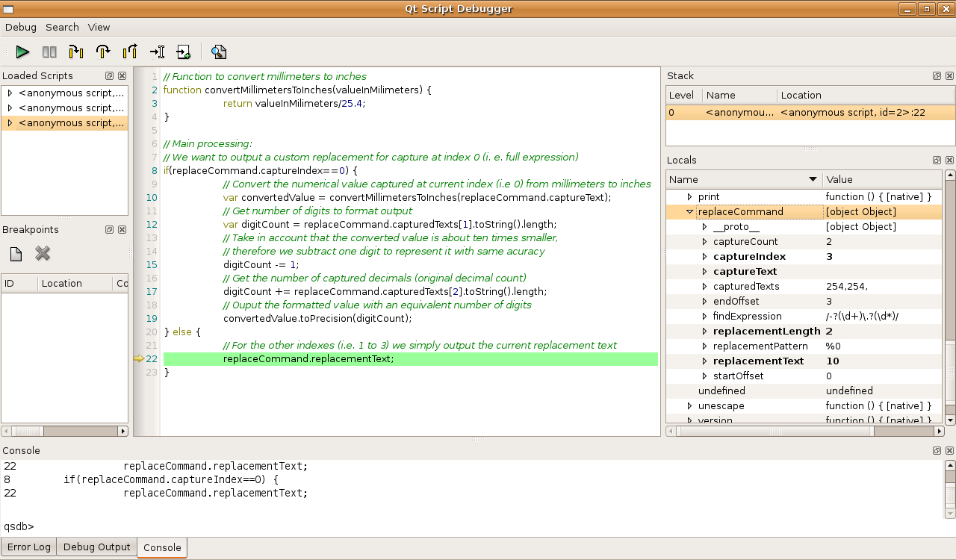Viewport: 956px width, 560px height.
Task: Open the Debug menu
Action: (x=21, y=27)
